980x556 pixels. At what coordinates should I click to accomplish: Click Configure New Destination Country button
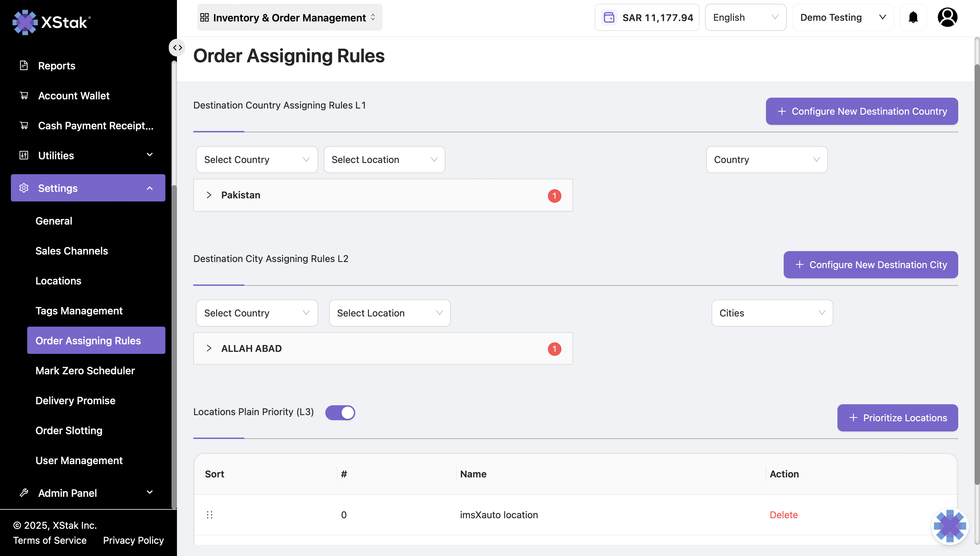[x=861, y=111]
